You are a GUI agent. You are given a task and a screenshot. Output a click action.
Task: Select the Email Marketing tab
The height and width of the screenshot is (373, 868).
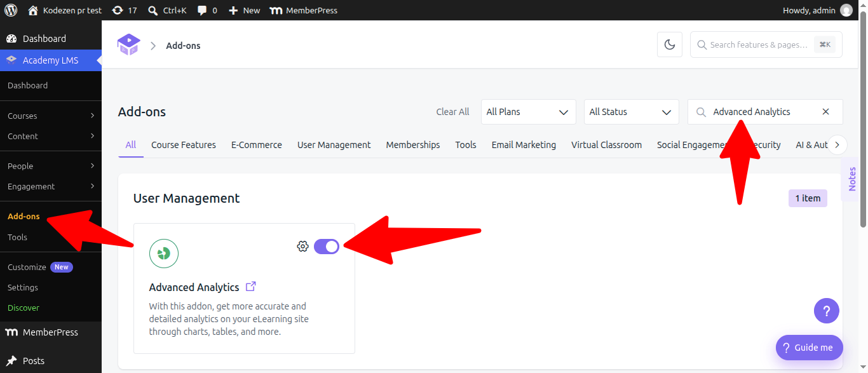[524, 145]
